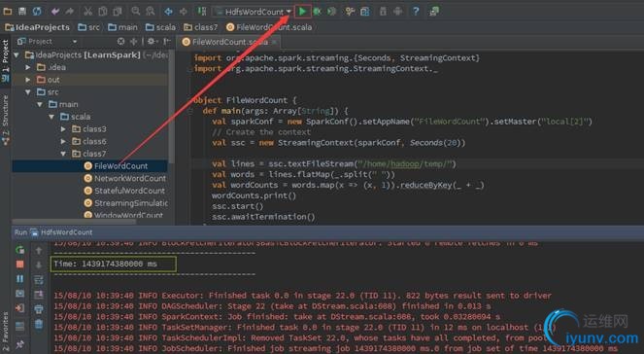Click the Synchronize toolbar icon

tap(37, 12)
